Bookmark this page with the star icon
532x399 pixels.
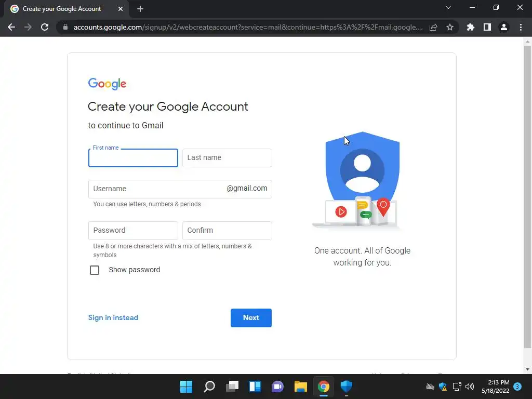tap(450, 27)
